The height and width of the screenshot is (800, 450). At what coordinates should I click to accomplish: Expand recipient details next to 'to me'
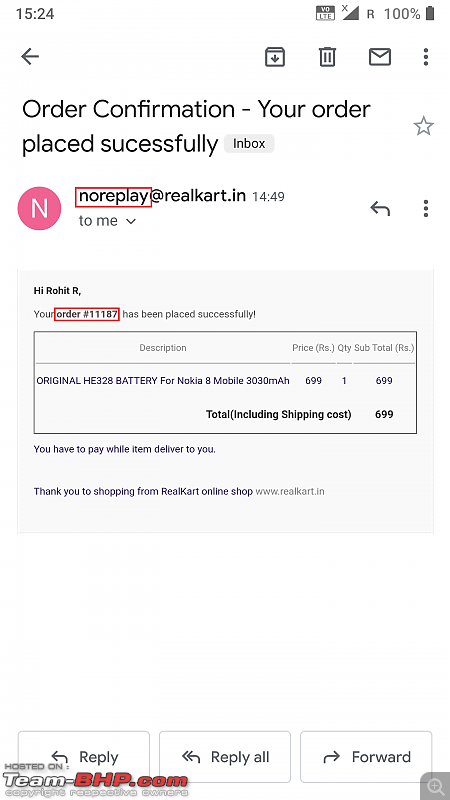[131, 221]
